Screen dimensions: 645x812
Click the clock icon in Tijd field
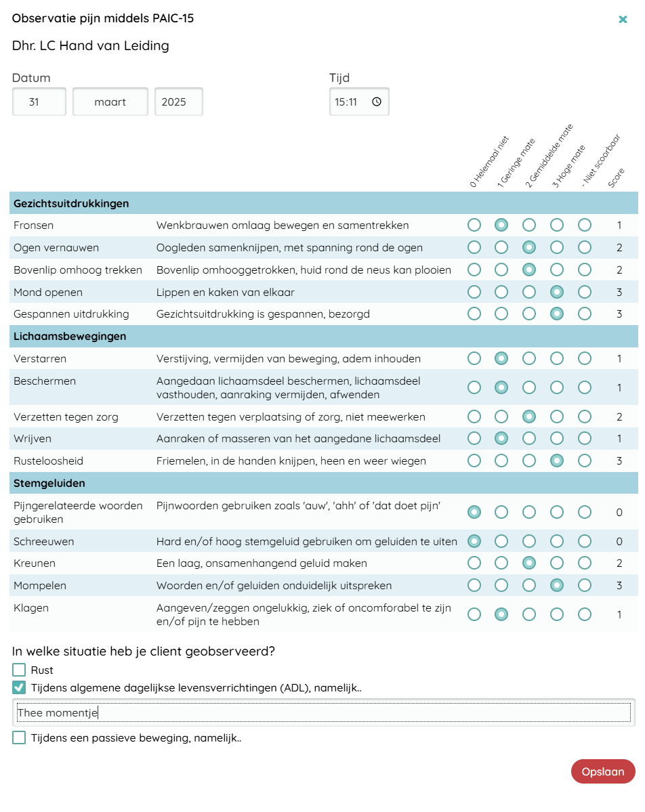pos(377,102)
